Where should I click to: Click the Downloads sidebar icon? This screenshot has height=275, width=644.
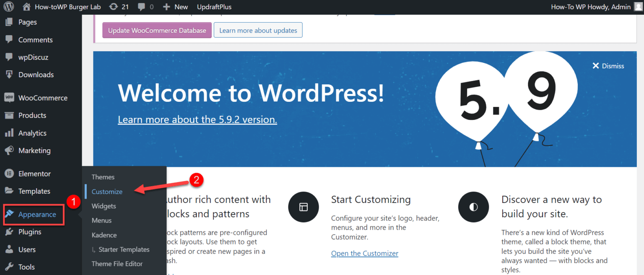point(9,75)
